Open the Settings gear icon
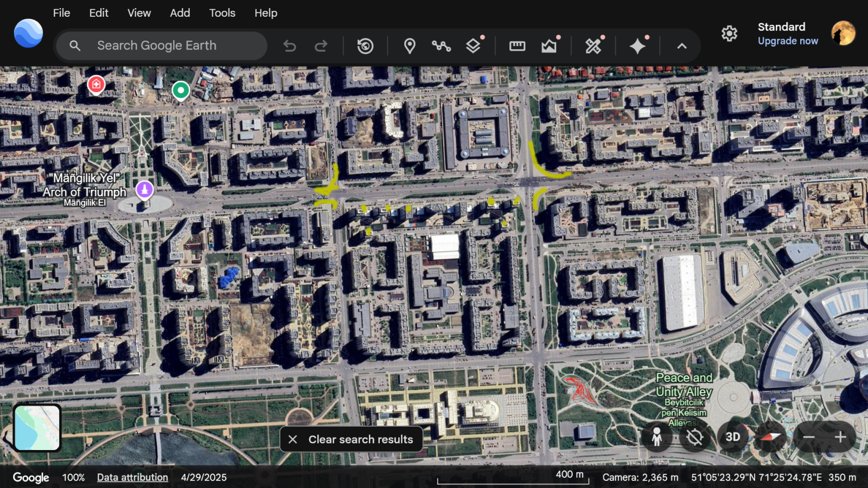Image resolution: width=868 pixels, height=488 pixels. tap(729, 34)
